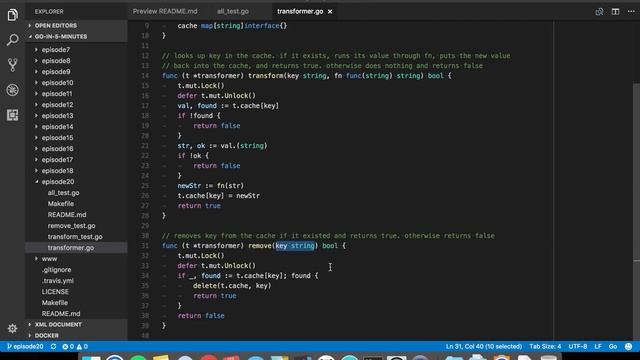The height and width of the screenshot is (360, 640).
Task: Select the Go language mode
Action: [x=613, y=347]
